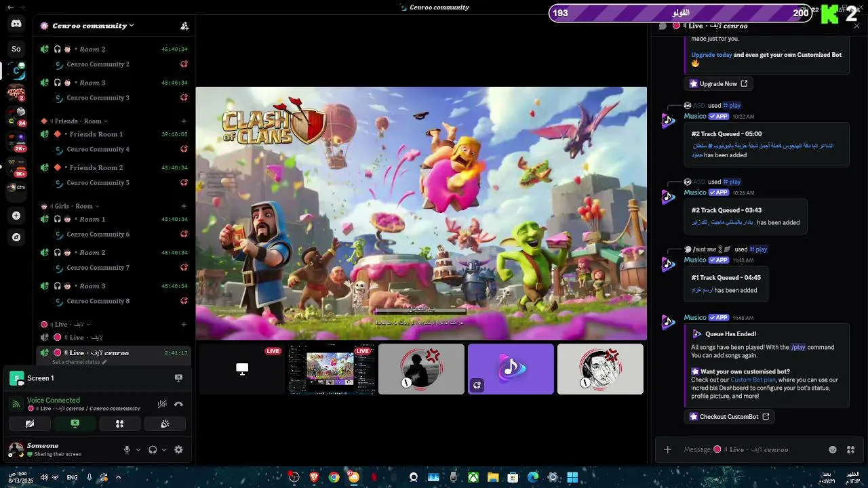Click the invite members icon beside server name
The height and width of the screenshot is (488, 868).
click(x=184, y=26)
